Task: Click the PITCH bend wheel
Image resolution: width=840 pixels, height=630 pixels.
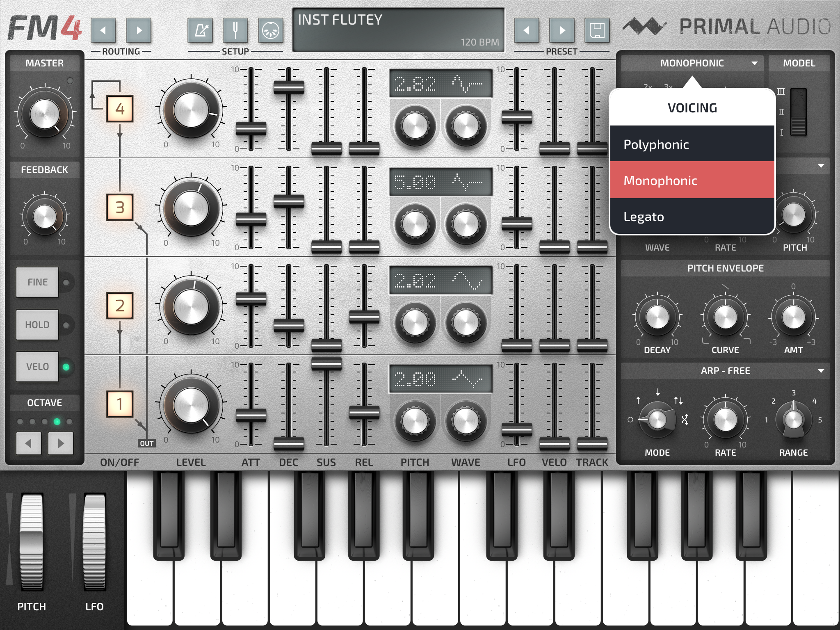Action: 32,541
